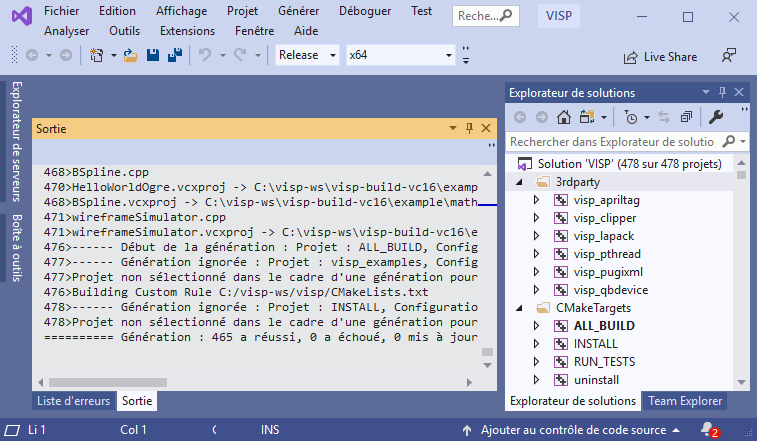This screenshot has height=441, width=757.
Task: Open New Project dropdown arrow
Action: pyautogui.click(x=113, y=56)
